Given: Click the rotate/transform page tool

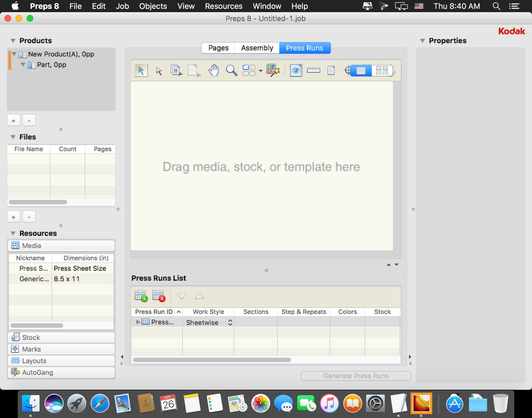Looking at the screenshot, I should tap(193, 70).
